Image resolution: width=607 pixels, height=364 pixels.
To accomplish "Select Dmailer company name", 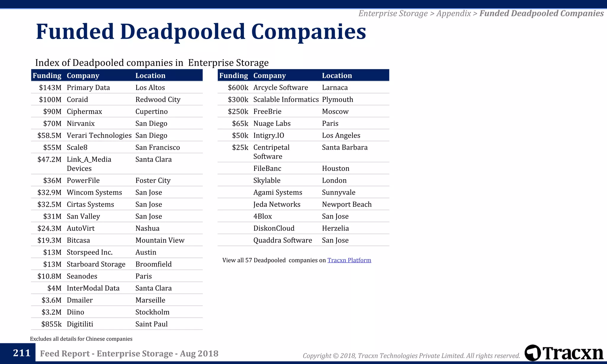I will [80, 300].
